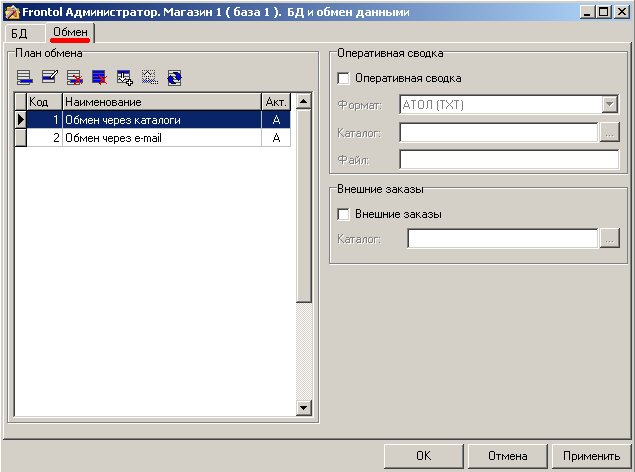Switch to the БД tab

pos(19,33)
